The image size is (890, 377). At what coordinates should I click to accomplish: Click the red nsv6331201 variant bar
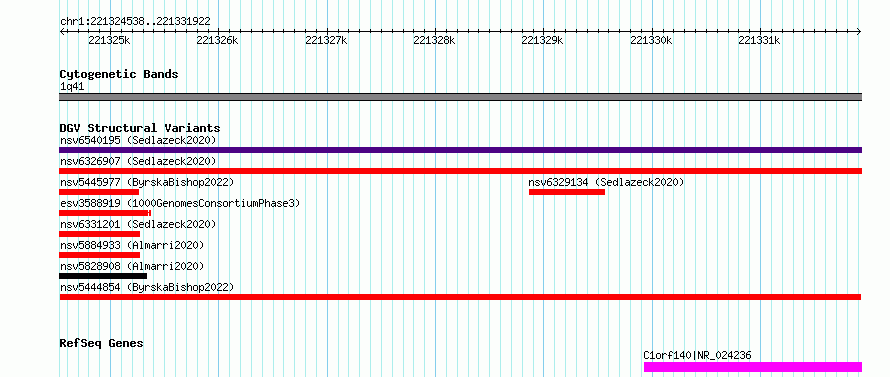(99, 234)
